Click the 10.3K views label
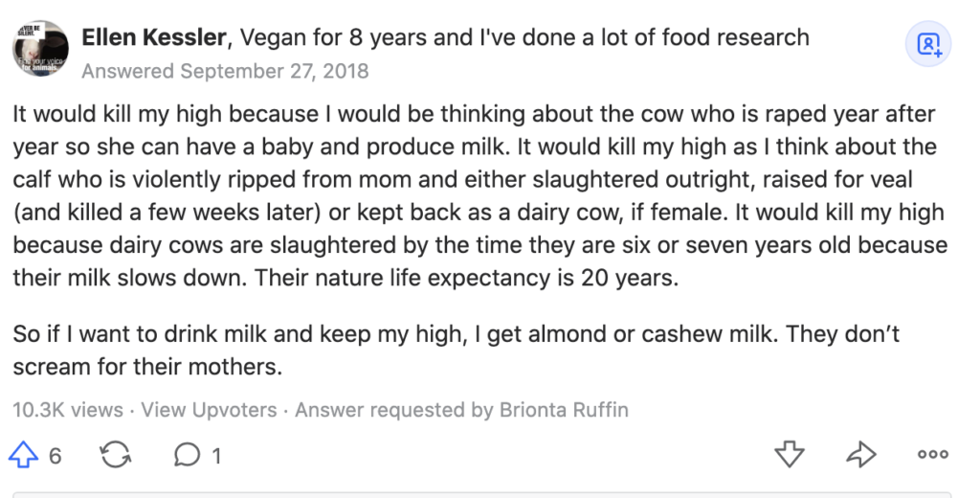980x498 pixels. click(68, 410)
